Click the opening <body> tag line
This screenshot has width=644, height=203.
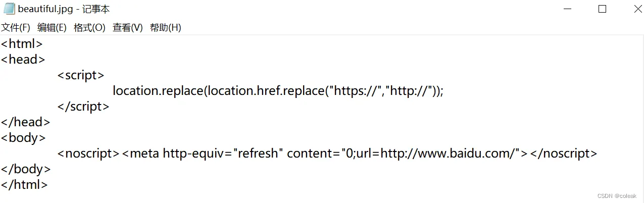[x=23, y=138]
